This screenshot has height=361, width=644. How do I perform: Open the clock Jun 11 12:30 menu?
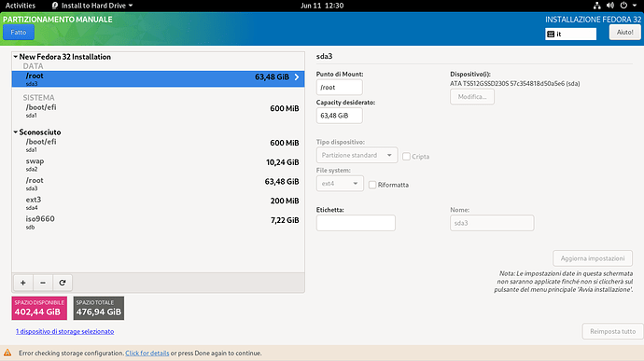322,6
